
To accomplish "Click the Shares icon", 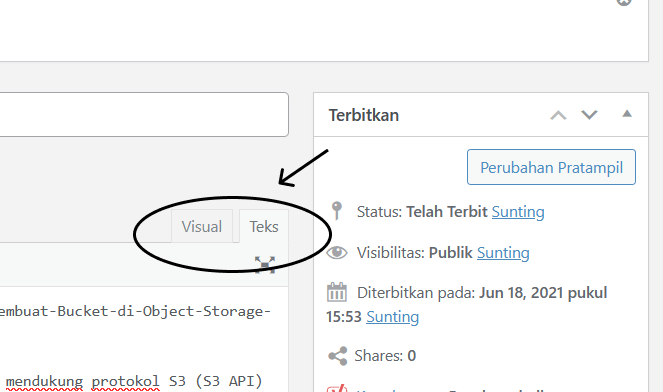I will coord(337,356).
